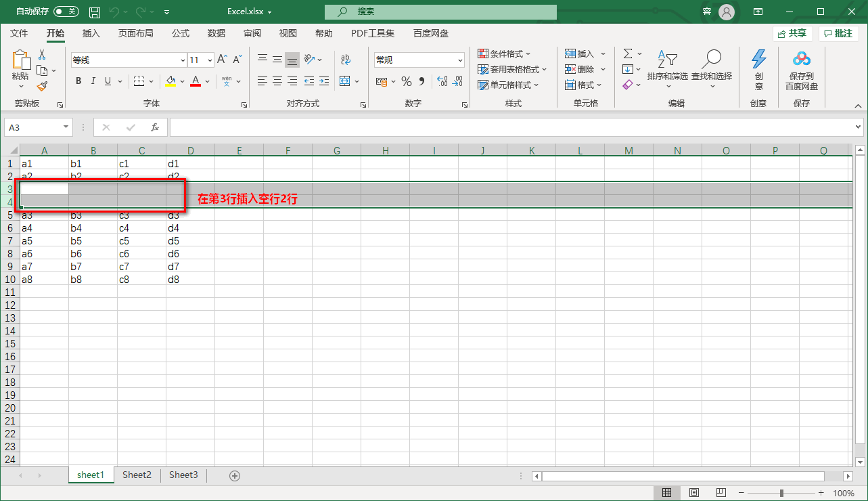Viewport: 868px width, 501px height.
Task: Toggle top align
Action: click(262, 60)
